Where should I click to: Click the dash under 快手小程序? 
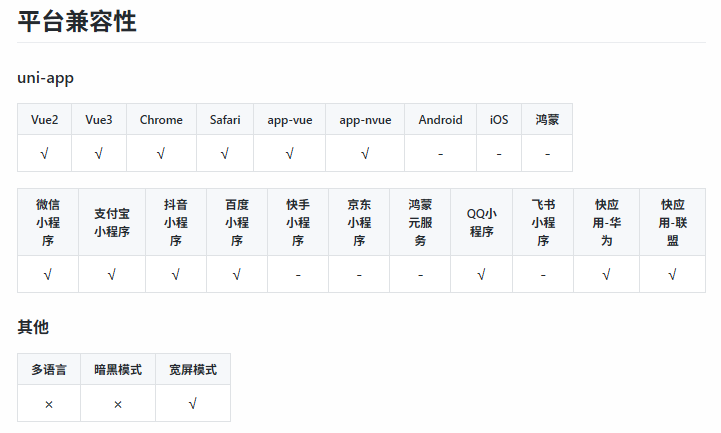[298, 275]
